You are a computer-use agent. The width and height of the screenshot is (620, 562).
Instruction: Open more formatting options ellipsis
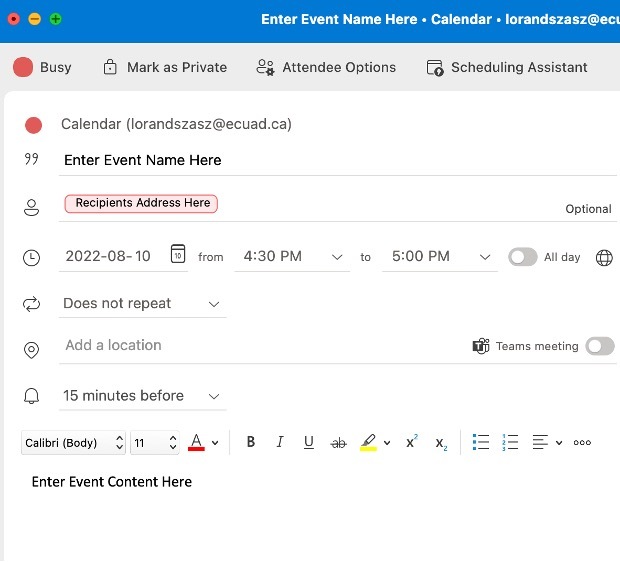click(x=582, y=443)
